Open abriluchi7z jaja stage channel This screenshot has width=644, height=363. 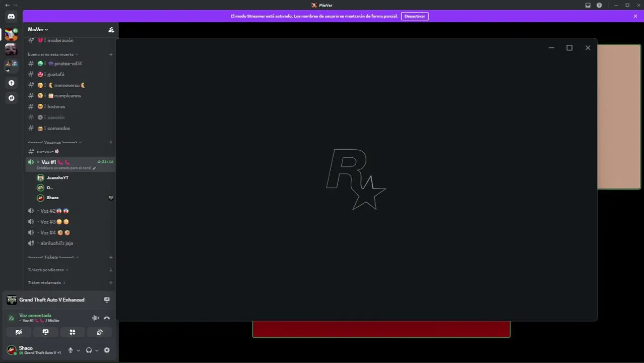70,243
